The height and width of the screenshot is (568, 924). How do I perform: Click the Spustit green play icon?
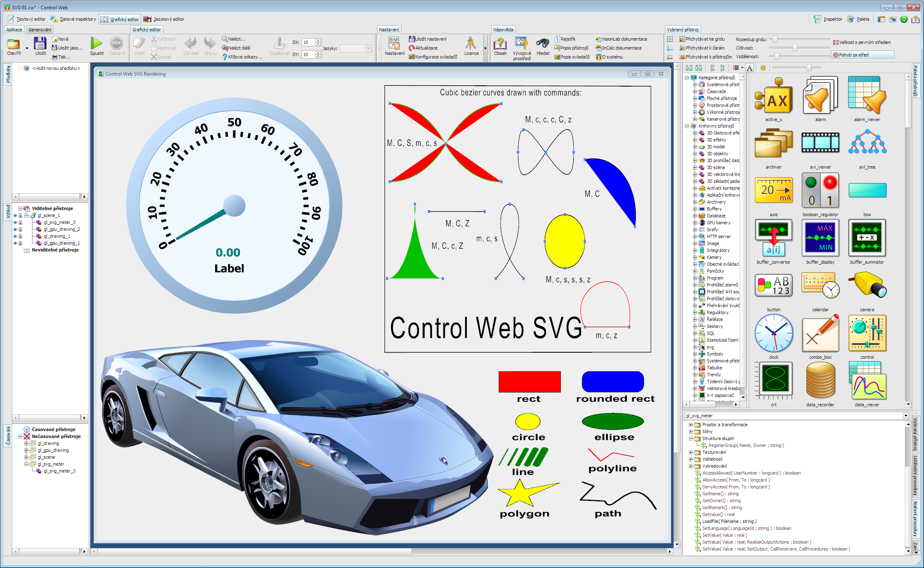pos(97,43)
